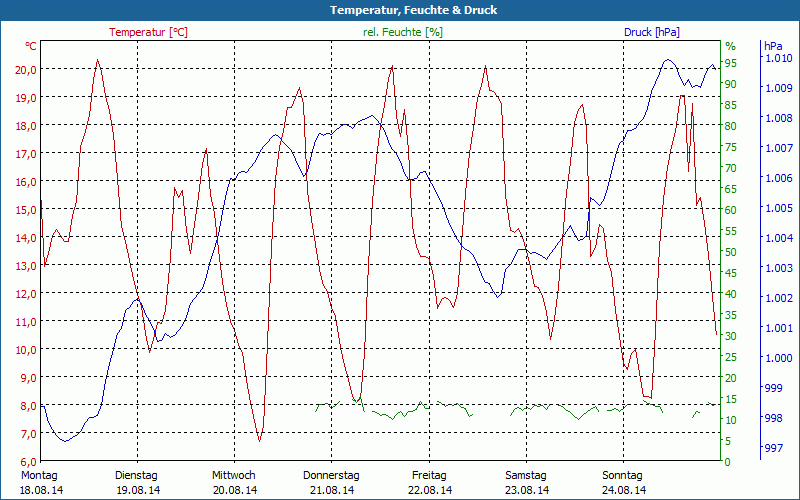
Task: Click the blue hPa unit on the pressure axis
Action: point(773,46)
